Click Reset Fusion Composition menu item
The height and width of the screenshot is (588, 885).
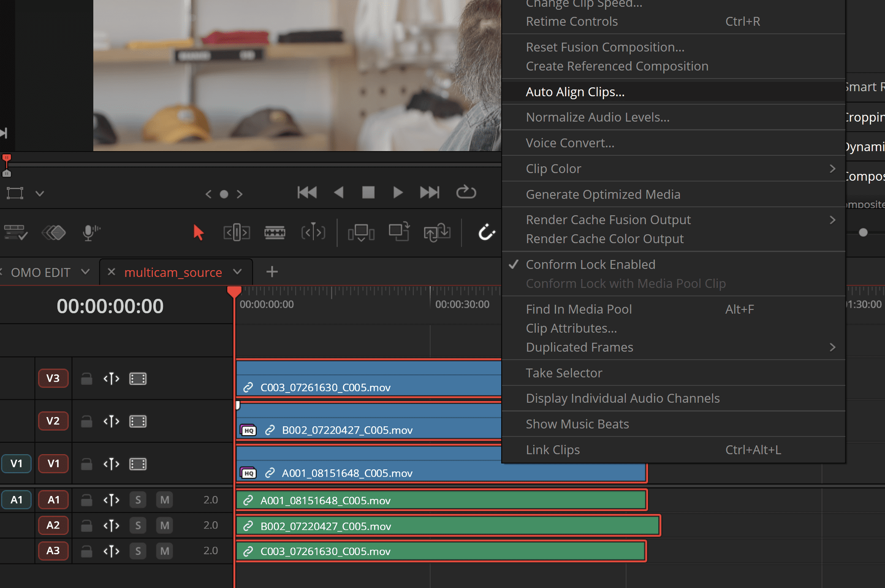tap(673, 47)
